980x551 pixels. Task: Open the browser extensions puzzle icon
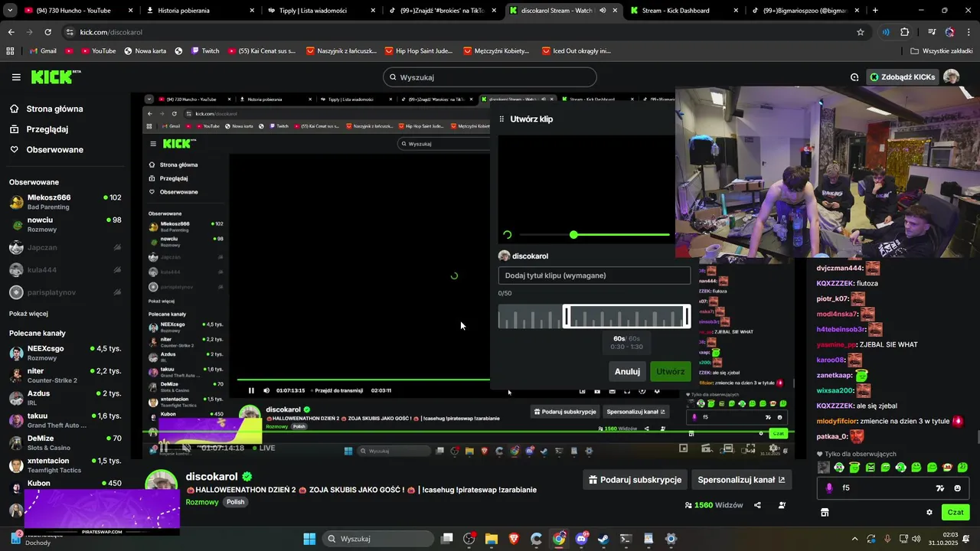pos(905,32)
